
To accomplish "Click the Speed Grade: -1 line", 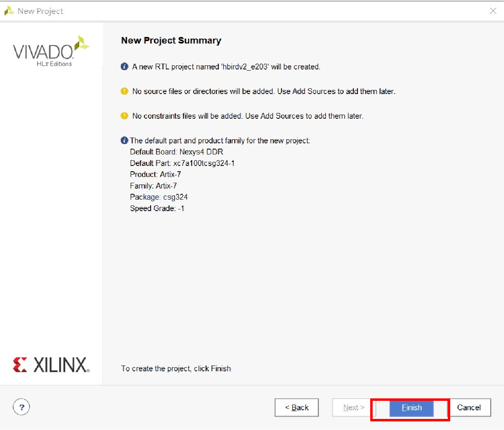I will click(x=157, y=208).
